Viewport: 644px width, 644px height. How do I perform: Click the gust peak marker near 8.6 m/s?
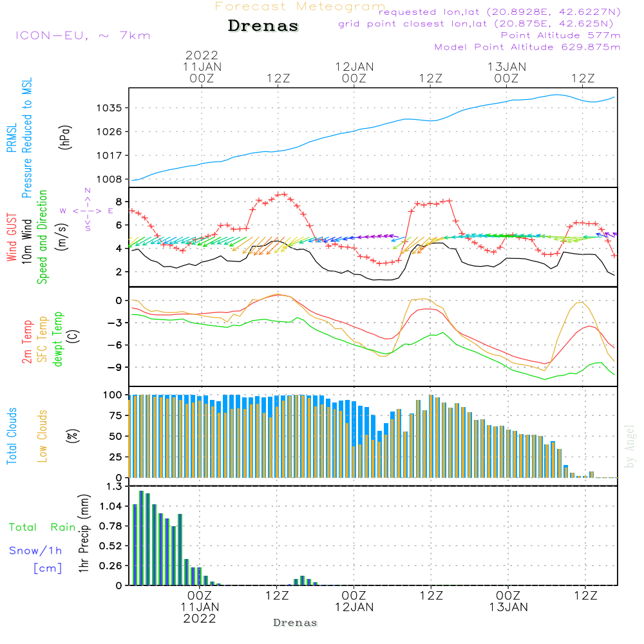283,194
